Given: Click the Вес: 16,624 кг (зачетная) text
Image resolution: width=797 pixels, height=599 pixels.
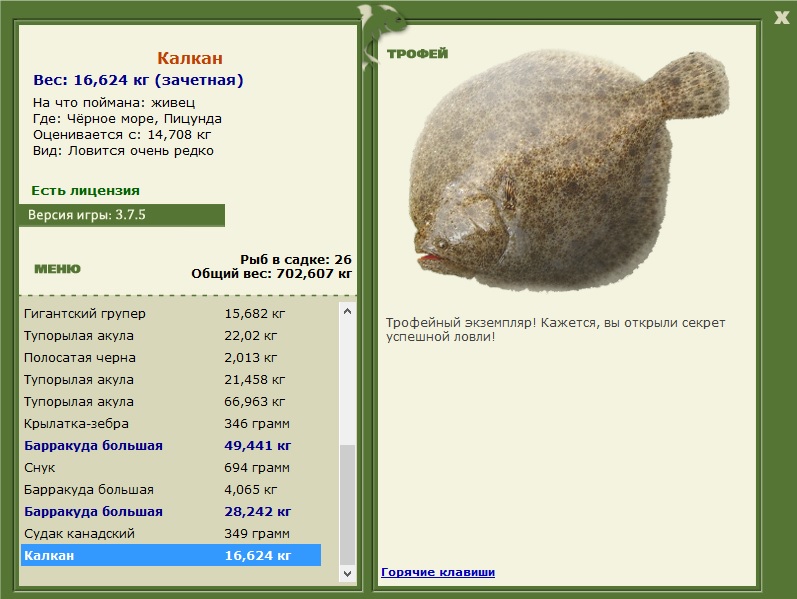Looking at the screenshot, I should pos(138,80).
